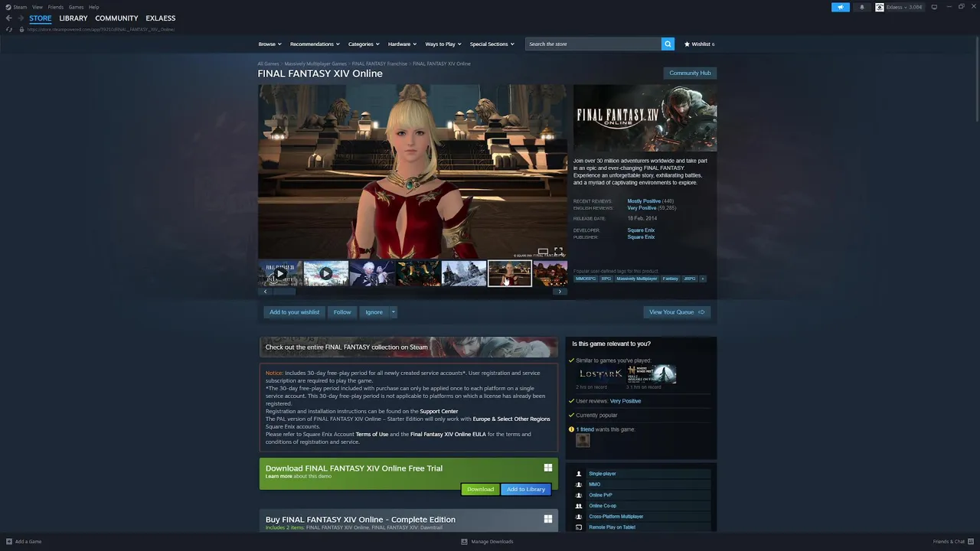Open the Help menu
The width and height of the screenshot is (980, 551).
coord(93,7)
